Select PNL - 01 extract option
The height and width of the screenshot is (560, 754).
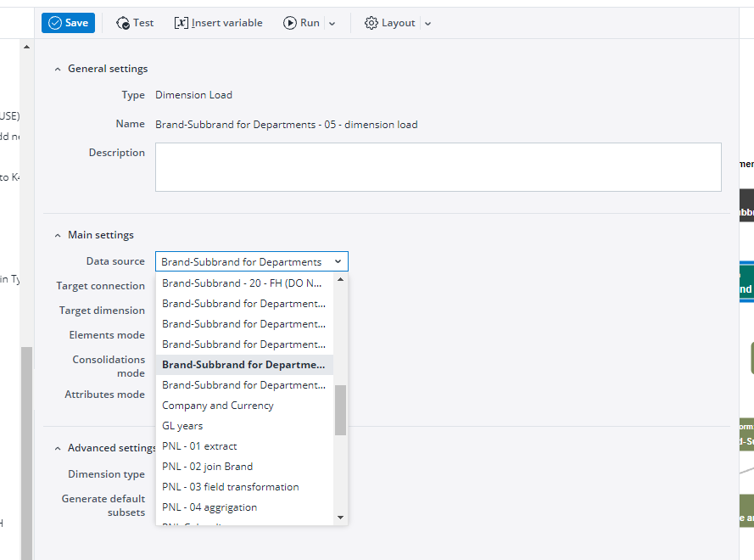[x=199, y=446]
